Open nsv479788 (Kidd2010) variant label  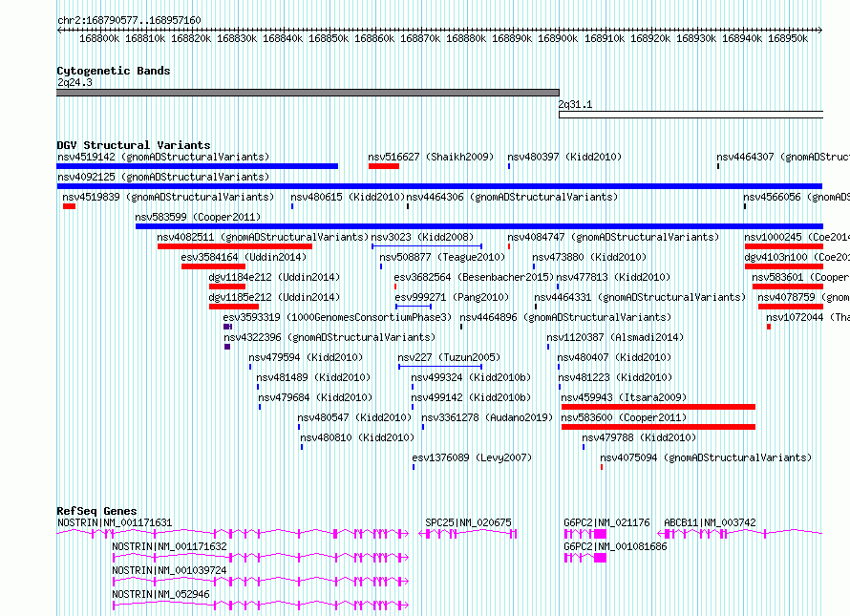639,437
